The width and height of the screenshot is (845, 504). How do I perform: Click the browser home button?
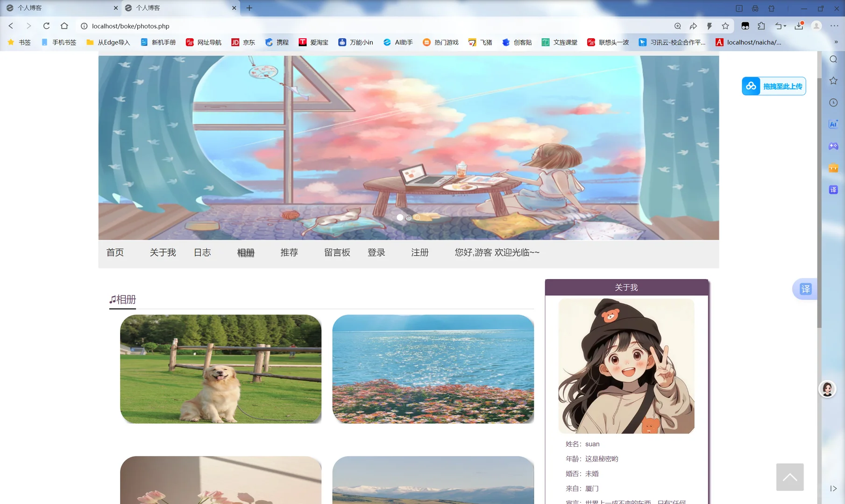65,26
